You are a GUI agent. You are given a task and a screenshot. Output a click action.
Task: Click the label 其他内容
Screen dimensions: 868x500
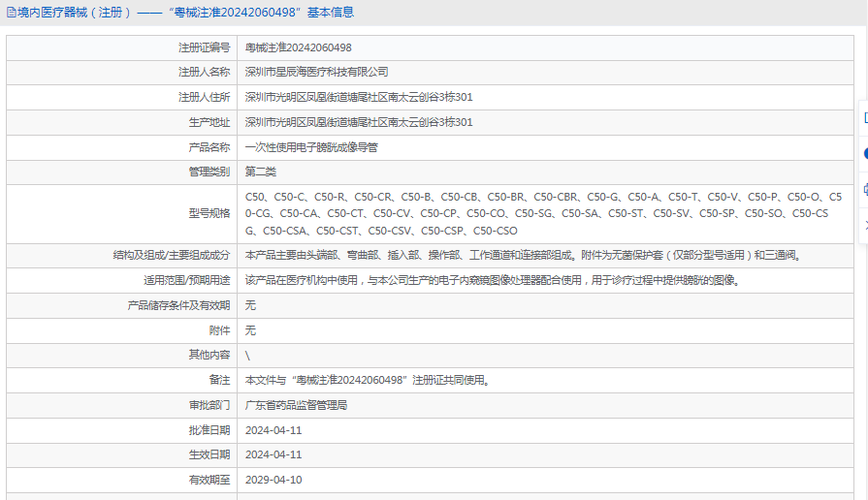pos(209,355)
